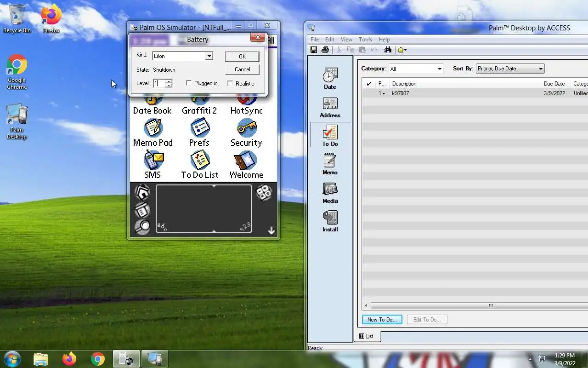Screen dimensions: 588x368
Task: Open the Install view in sidebar
Action: [330, 221]
